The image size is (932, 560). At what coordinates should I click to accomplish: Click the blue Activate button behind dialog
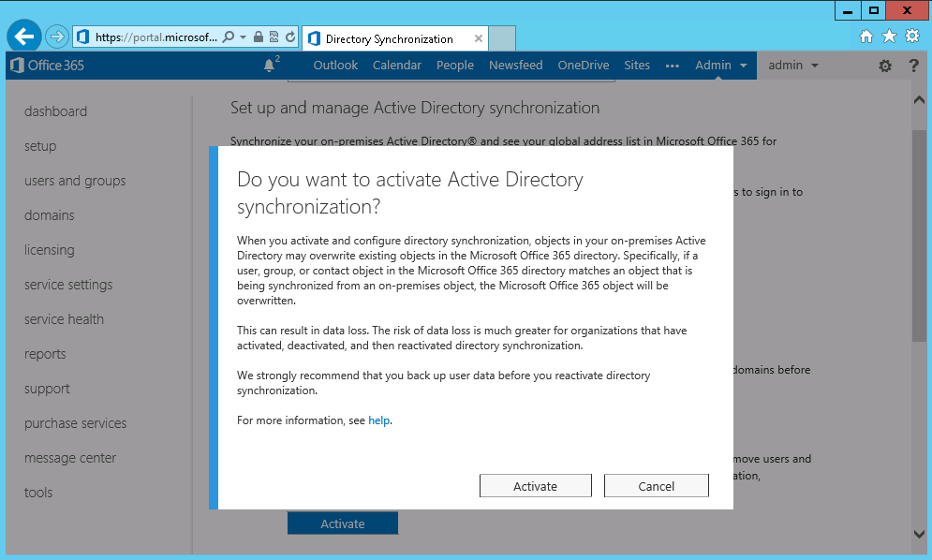coord(343,523)
